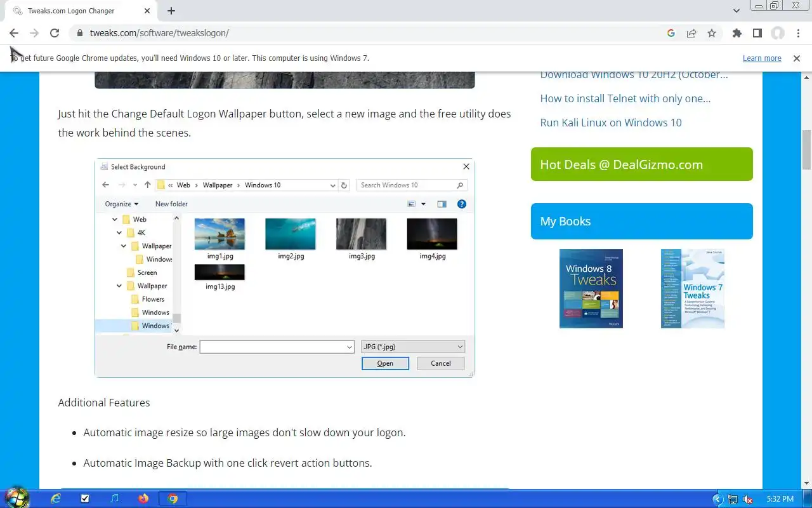Open the Windows 8 Tweaks book cover
The width and height of the screenshot is (812, 508).
591,288
